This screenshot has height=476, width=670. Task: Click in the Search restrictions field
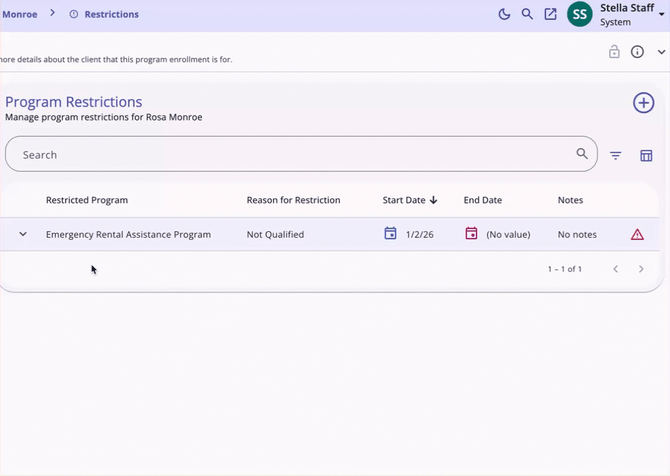pyautogui.click(x=290, y=155)
